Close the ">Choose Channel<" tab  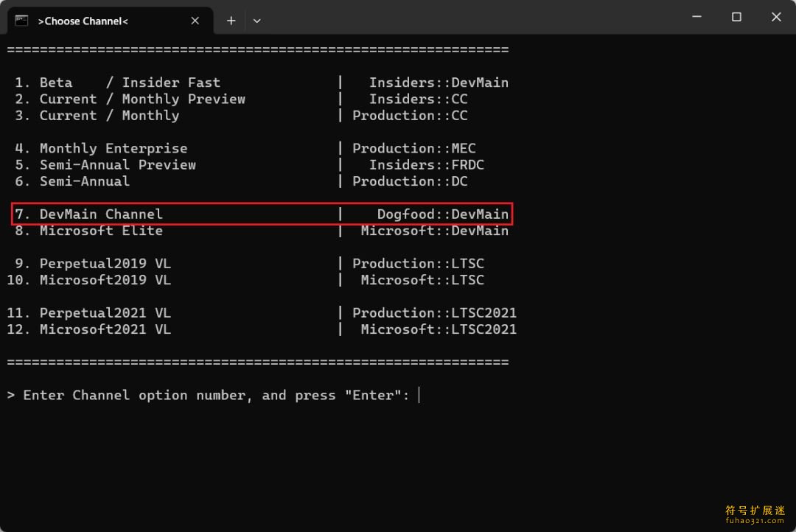[x=195, y=21]
